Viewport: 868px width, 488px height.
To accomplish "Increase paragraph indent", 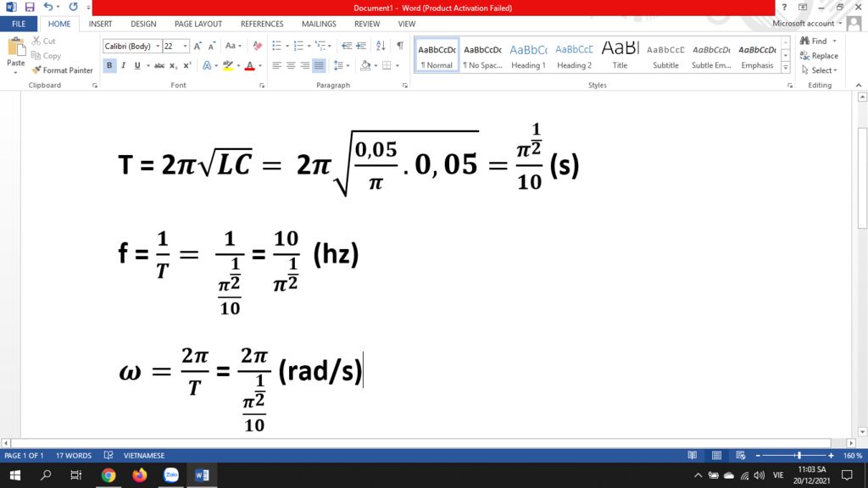I will click(x=361, y=46).
